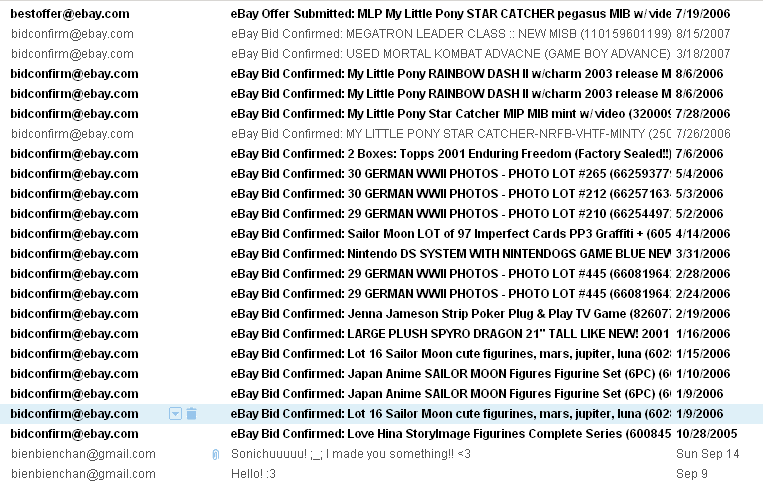Screen dimensions: 763x484
Task: Click the 5/3/2006 date
Action: pos(699,194)
